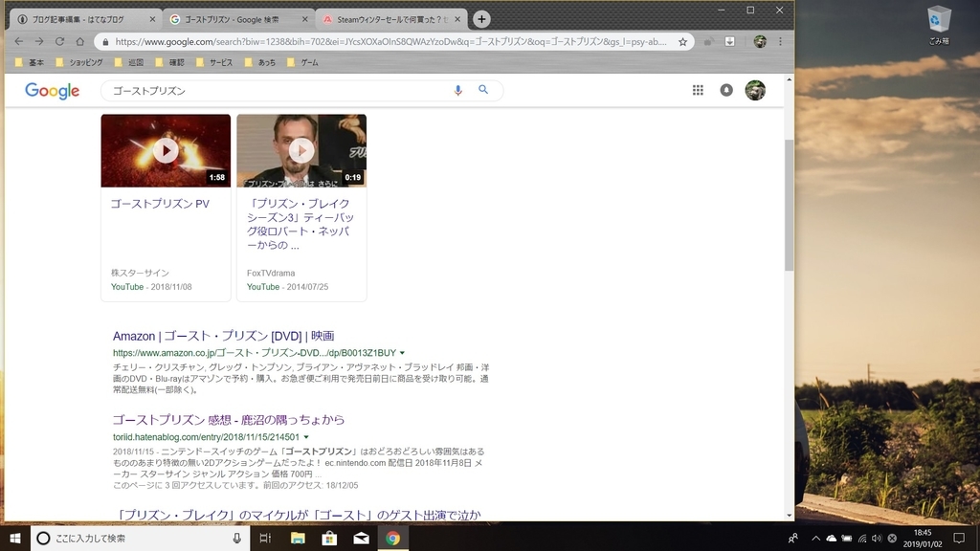The image size is (980, 551).
Task: Open a new Chrome tab
Action: tap(481, 19)
